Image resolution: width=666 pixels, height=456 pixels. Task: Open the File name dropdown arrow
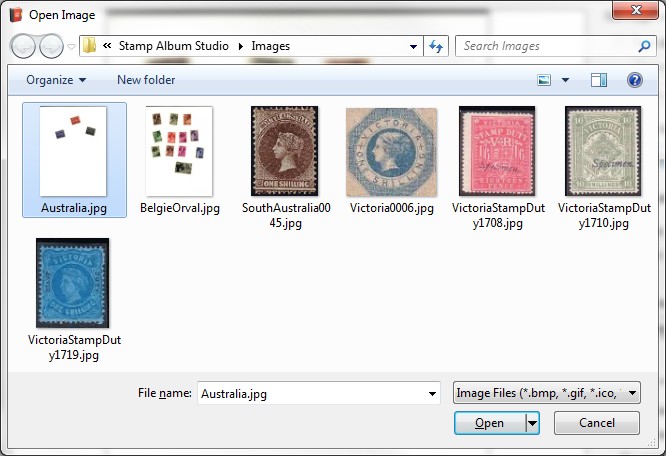point(432,394)
